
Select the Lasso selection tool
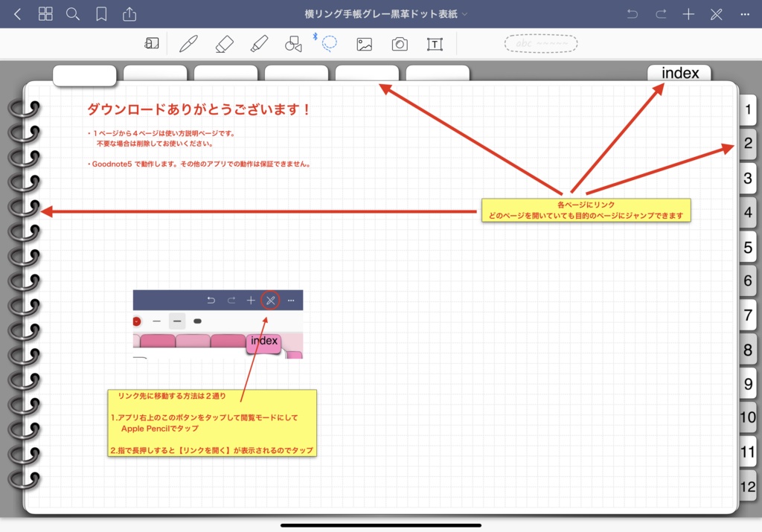[328, 43]
